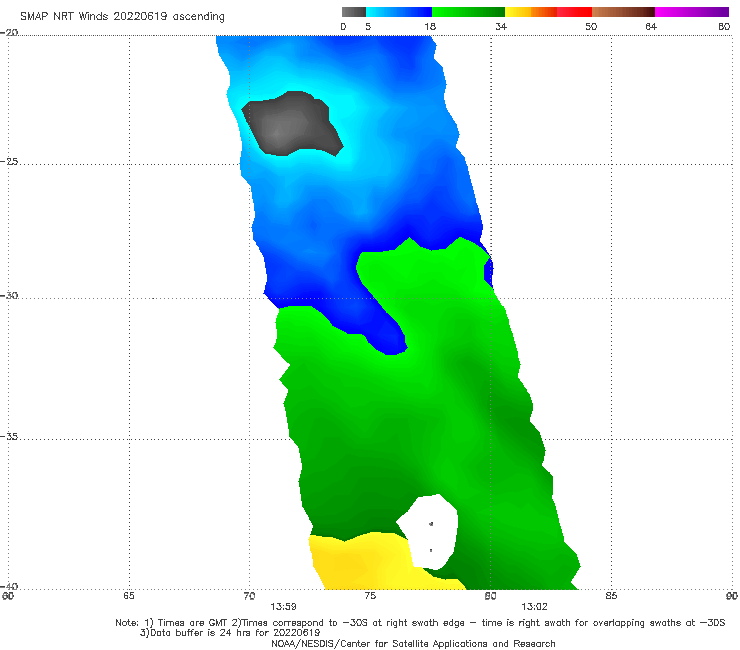Click the swath time '13:59'
740x650 pixels.
[x=283, y=607]
